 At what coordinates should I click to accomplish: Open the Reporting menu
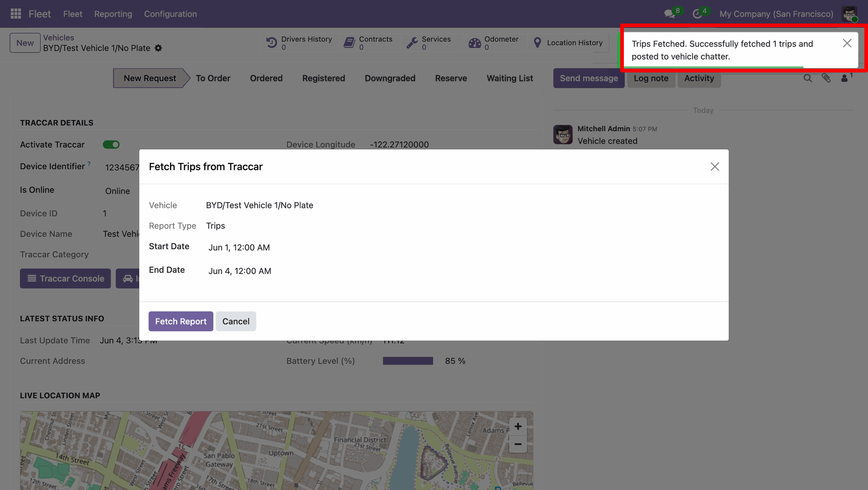click(113, 14)
